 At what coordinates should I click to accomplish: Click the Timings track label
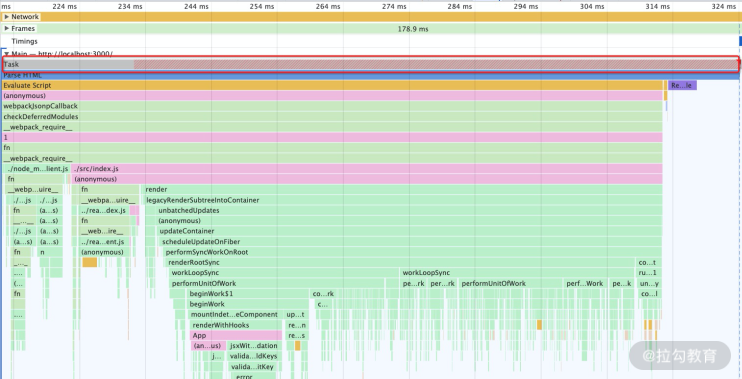coord(24,41)
